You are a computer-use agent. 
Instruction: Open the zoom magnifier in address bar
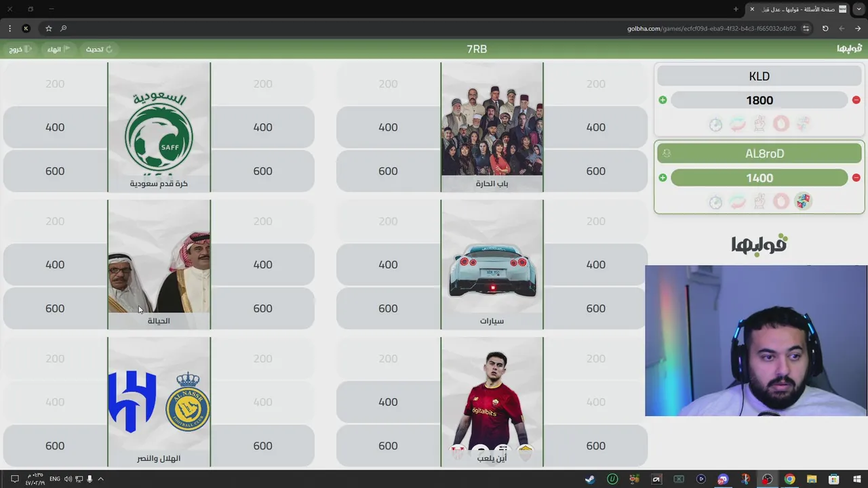pyautogui.click(x=64, y=28)
